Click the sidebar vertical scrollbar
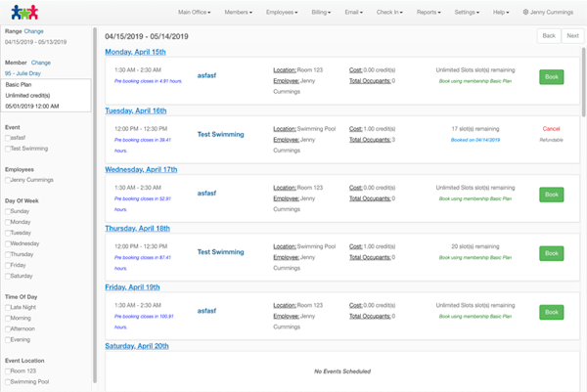 [95, 196]
